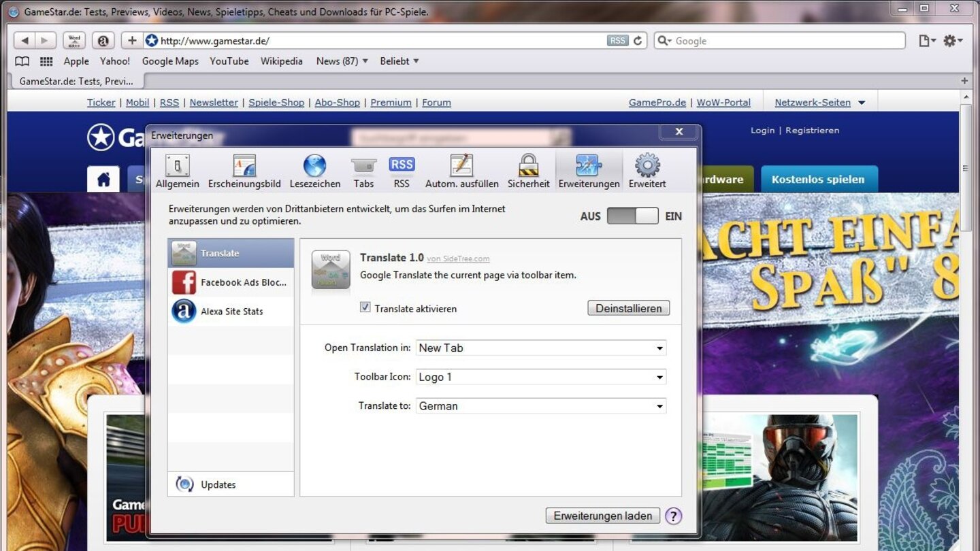The image size is (980, 551).
Task: Open Erweitert preferences pane
Action: 647,171
